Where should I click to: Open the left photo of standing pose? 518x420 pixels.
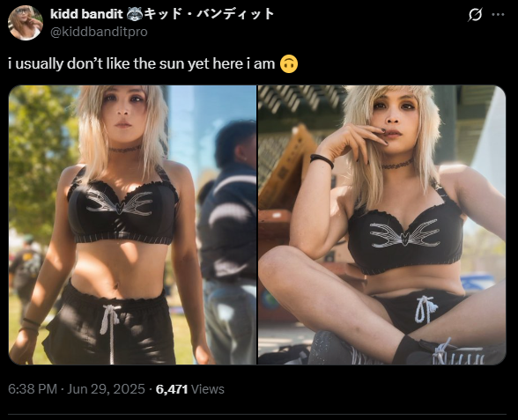pos(132,225)
